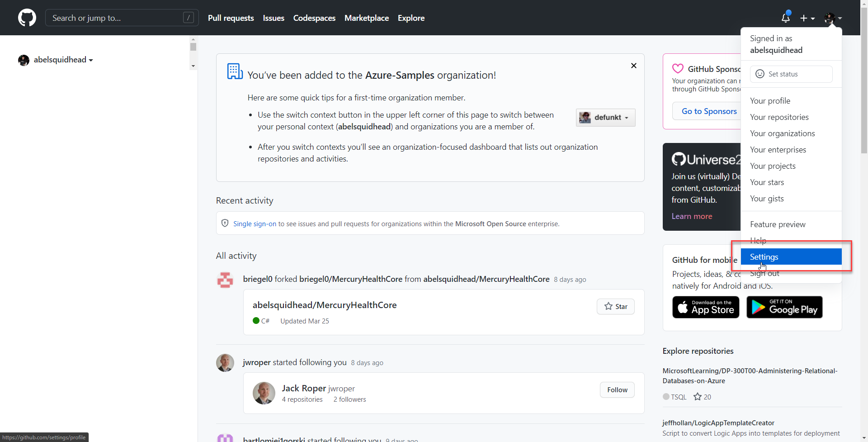Viewport: 868px width, 442px height.
Task: Dismiss the Azure-Samples organization notice
Action: point(633,66)
